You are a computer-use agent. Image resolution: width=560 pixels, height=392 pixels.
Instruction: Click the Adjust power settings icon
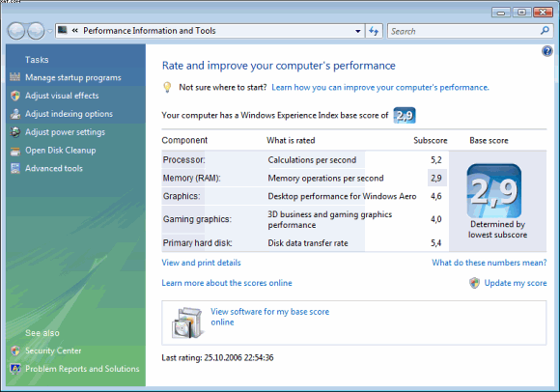coord(15,131)
